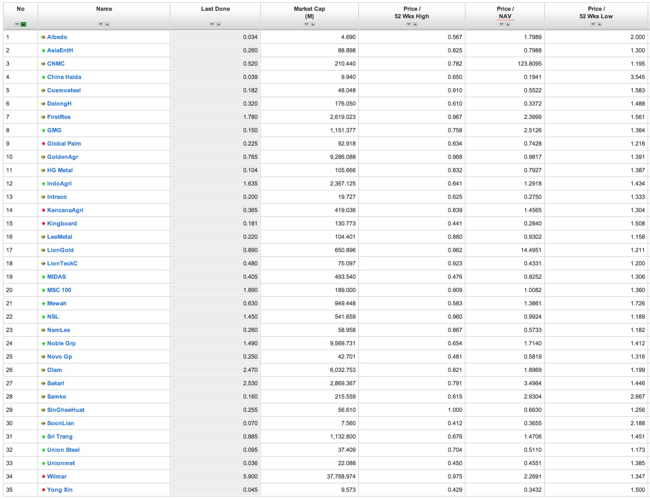
Task: View IndoAgri stock details
Action: tap(59, 183)
